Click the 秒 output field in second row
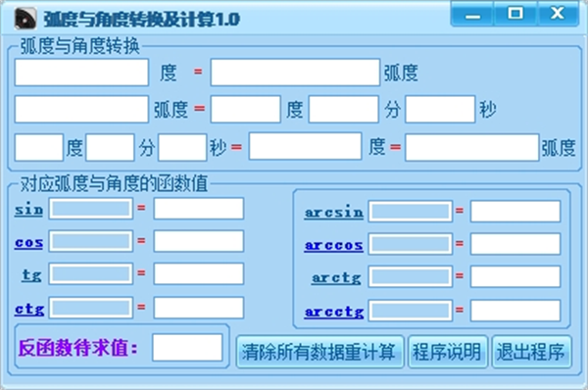The height and width of the screenshot is (390, 588). pos(440,109)
